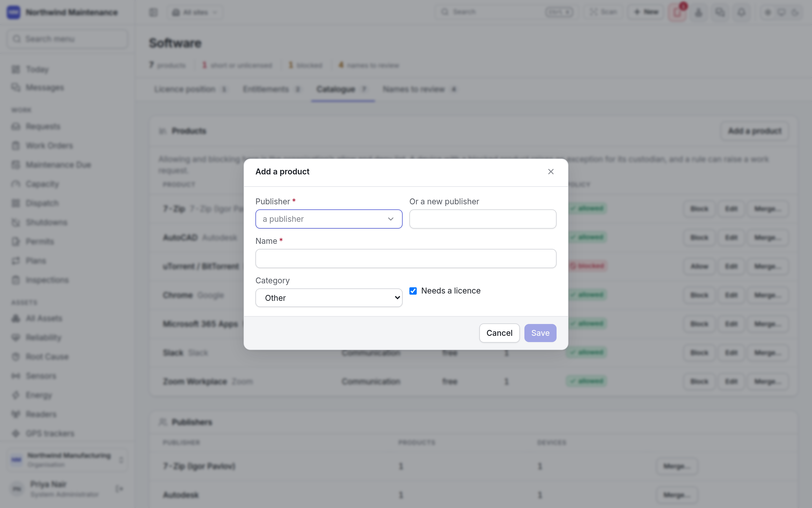Open the chat bubbles icon in top bar

[x=720, y=12]
